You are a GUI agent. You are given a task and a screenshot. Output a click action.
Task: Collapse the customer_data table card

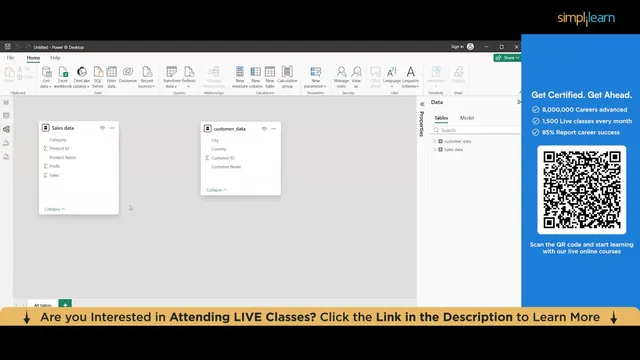click(x=216, y=190)
